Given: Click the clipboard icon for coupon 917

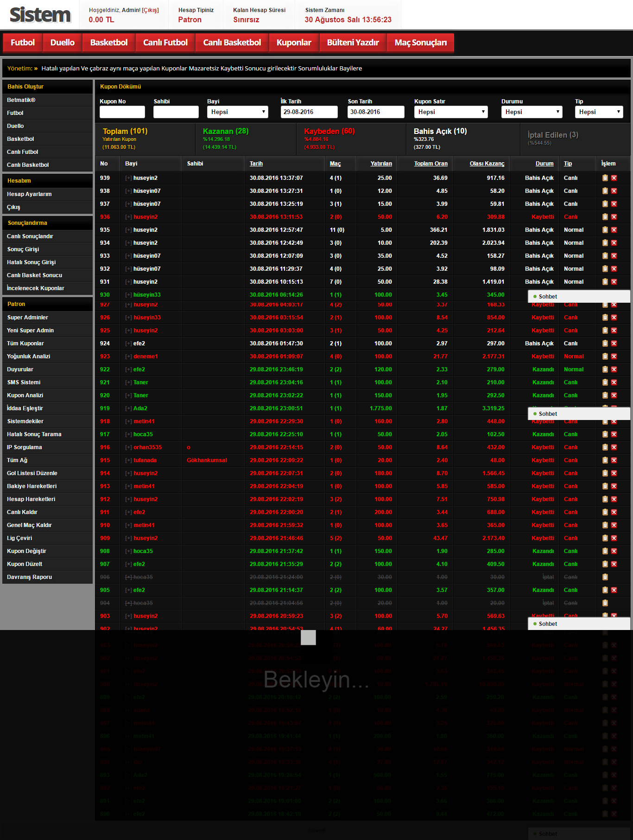Looking at the screenshot, I should click(x=605, y=434).
